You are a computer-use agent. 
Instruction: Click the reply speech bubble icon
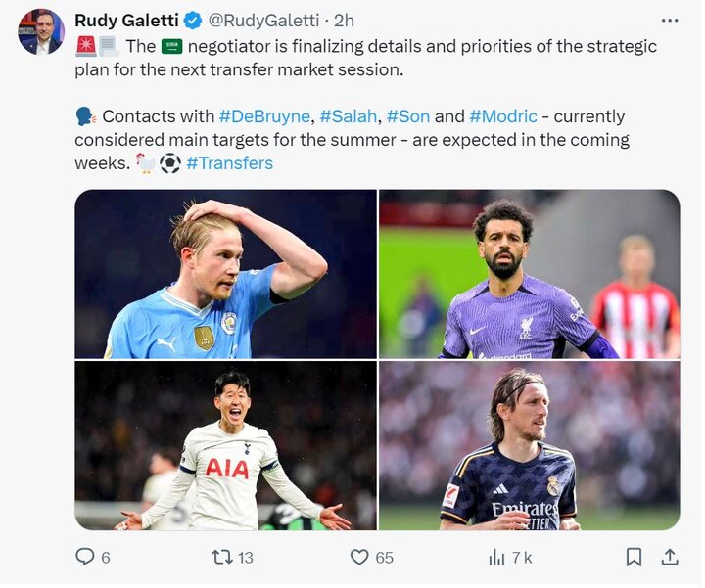pyautogui.click(x=85, y=557)
